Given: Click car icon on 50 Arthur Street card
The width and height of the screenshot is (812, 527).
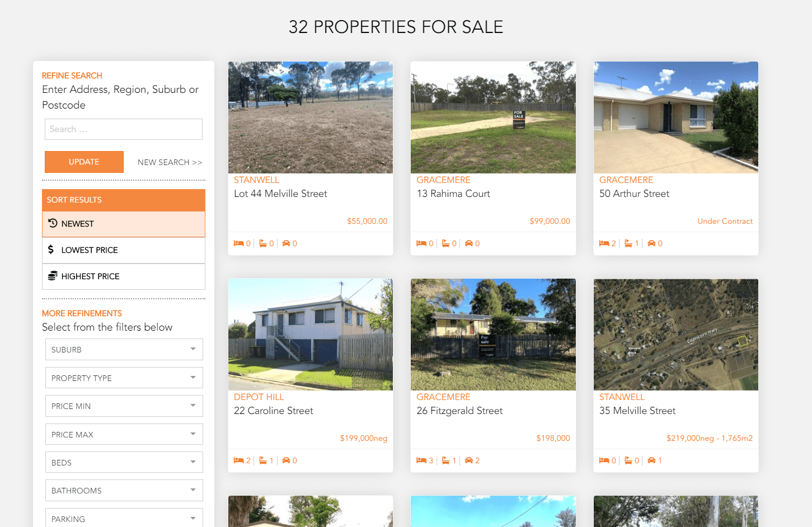Looking at the screenshot, I should (x=651, y=243).
